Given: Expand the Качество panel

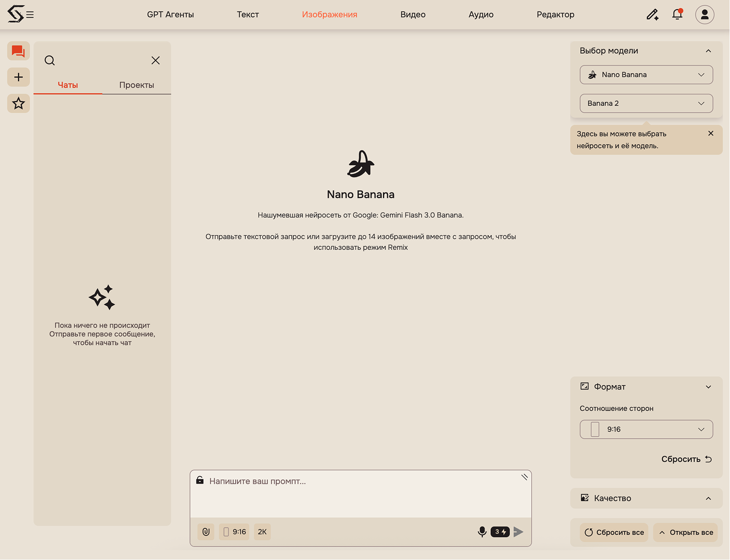Looking at the screenshot, I should coord(708,498).
